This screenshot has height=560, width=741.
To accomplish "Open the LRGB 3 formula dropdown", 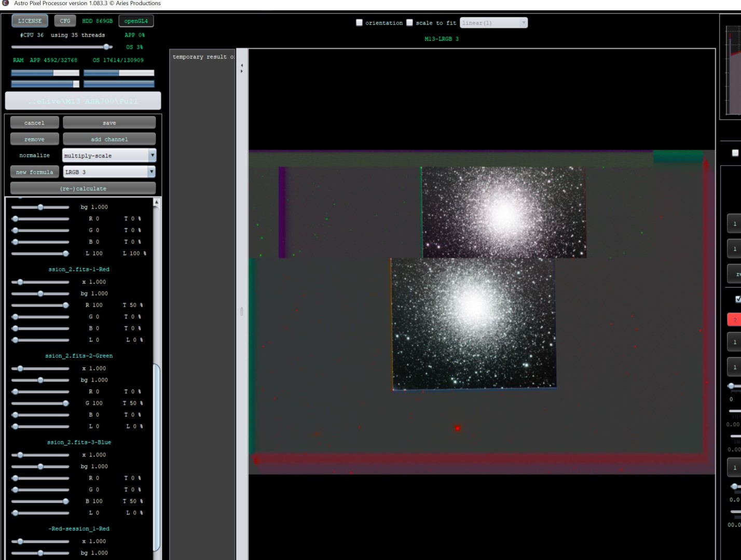I will (x=109, y=172).
